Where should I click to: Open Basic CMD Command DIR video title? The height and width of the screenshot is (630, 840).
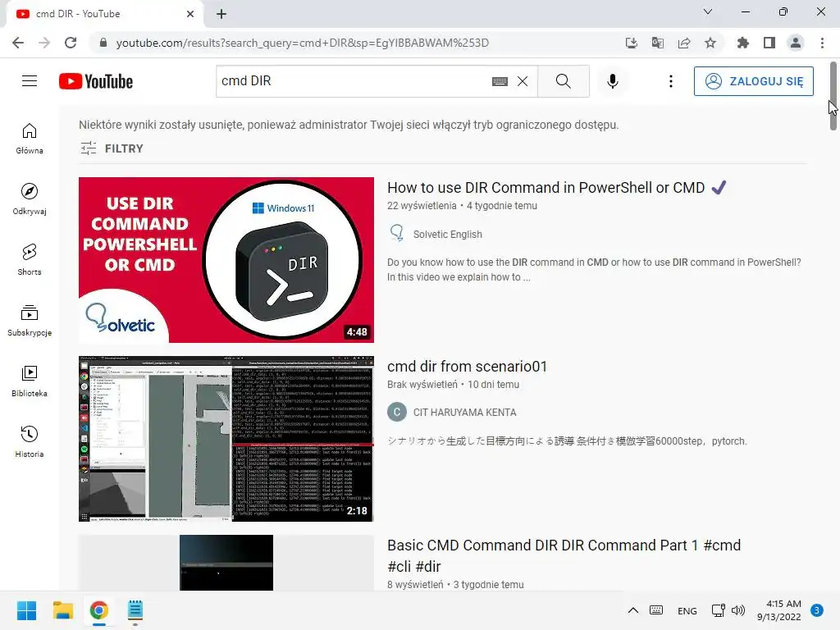click(564, 555)
